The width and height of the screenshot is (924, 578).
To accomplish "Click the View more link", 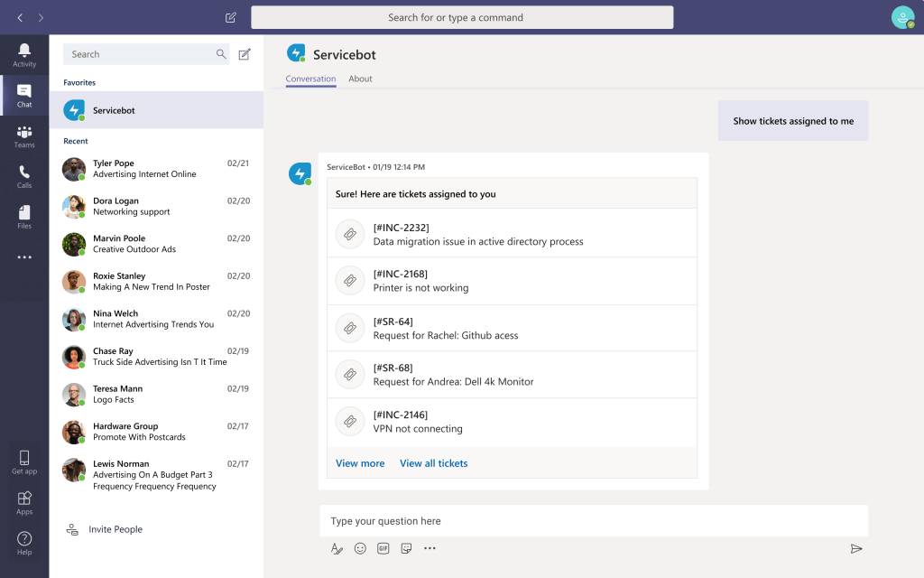I will click(360, 463).
